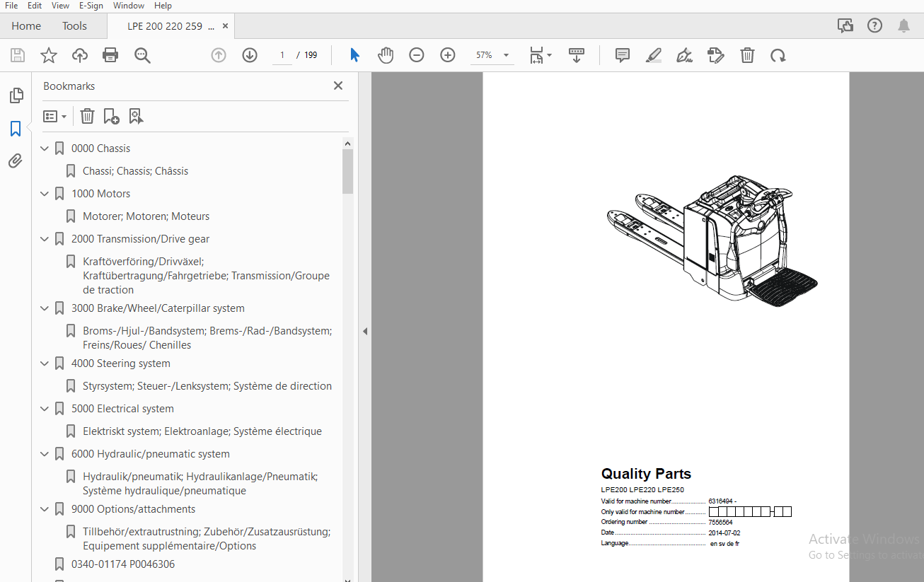The width and height of the screenshot is (924, 582).
Task: Collapse the 5000 Electrical system bookmark
Action: pos(45,409)
